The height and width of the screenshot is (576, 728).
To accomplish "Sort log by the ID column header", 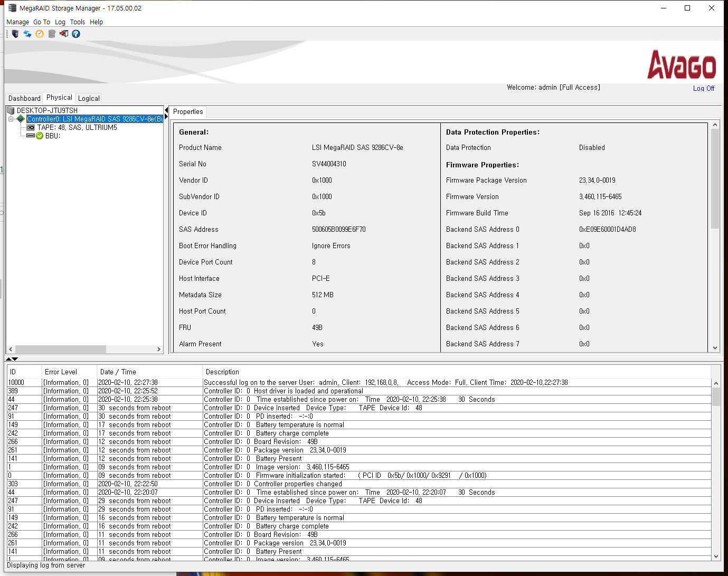I will 24,372.
